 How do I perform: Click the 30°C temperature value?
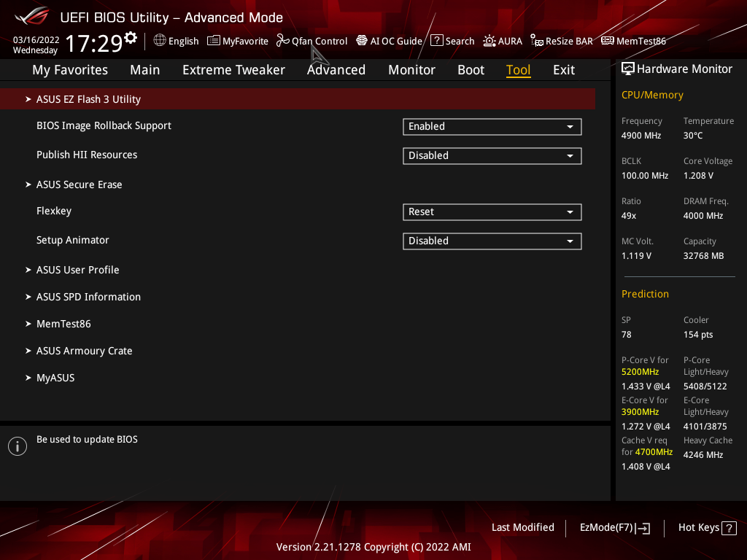pos(693,136)
